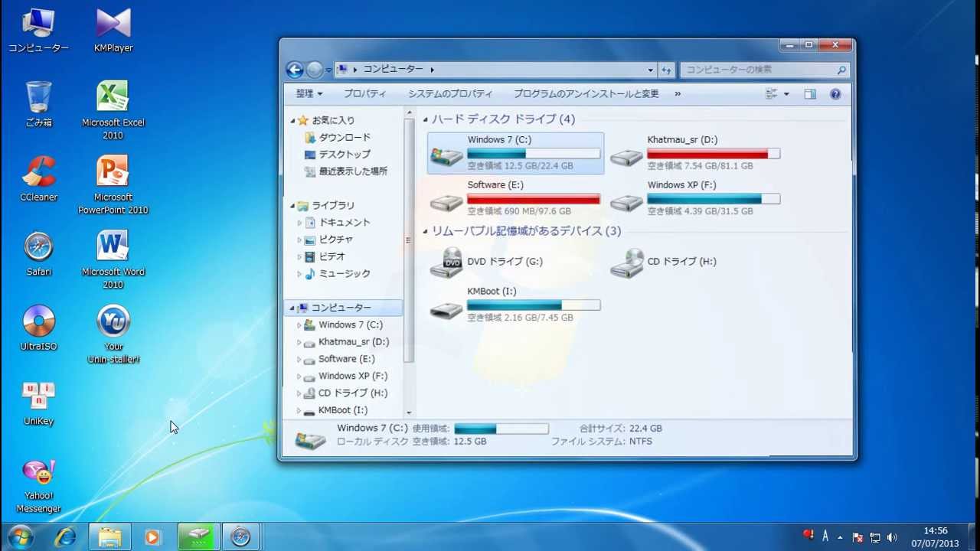Open Safari desktop shortcut
This screenshot has width=980, height=551.
pos(38,254)
